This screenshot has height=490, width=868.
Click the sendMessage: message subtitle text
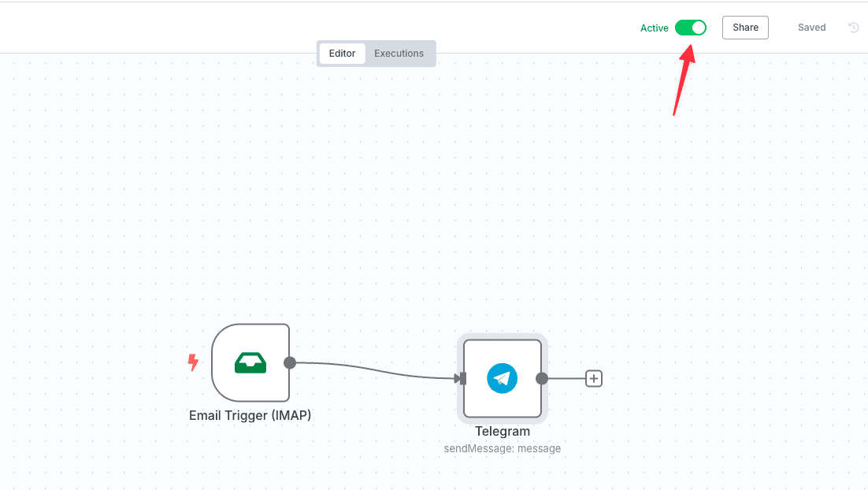[x=503, y=448]
